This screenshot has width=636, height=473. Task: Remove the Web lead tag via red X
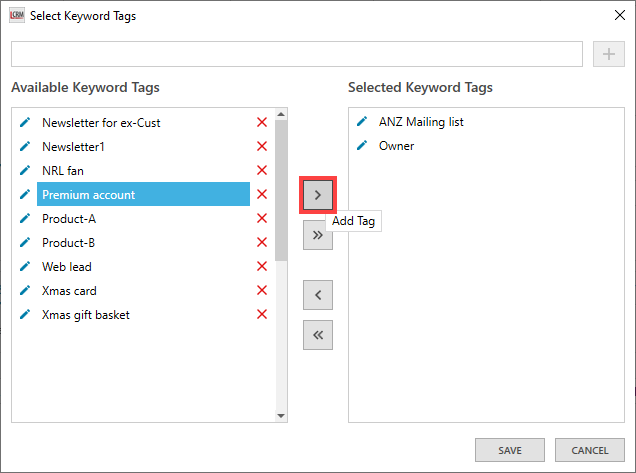coord(262,266)
